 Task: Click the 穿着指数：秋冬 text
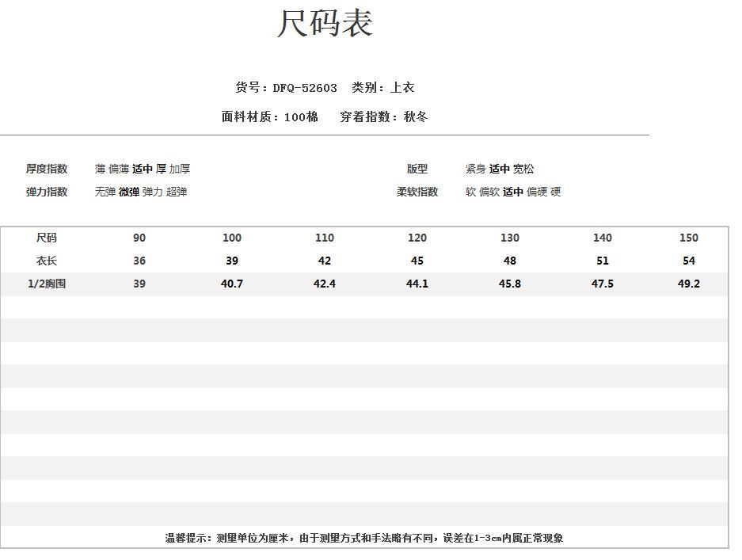point(384,117)
